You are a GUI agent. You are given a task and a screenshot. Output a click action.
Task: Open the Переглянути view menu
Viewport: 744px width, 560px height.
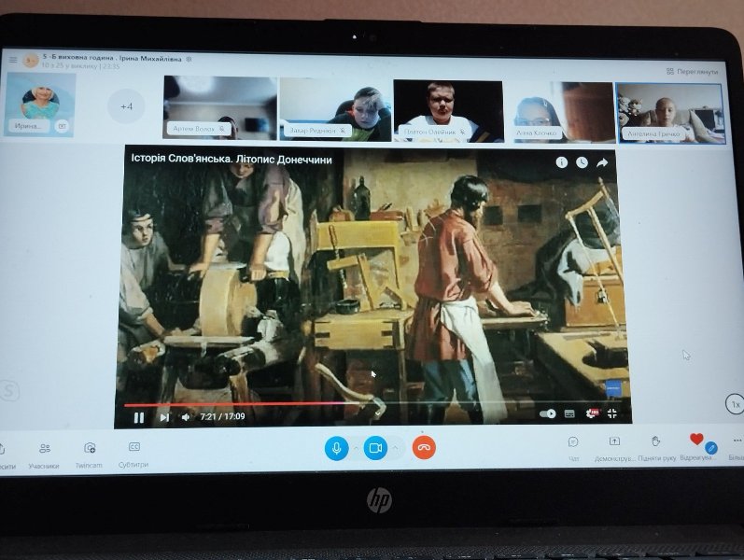693,71
